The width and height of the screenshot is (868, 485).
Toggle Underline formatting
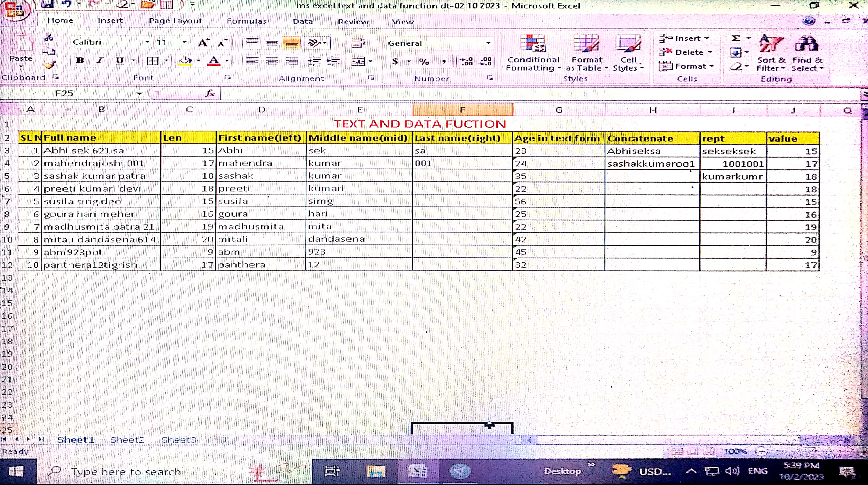(119, 61)
